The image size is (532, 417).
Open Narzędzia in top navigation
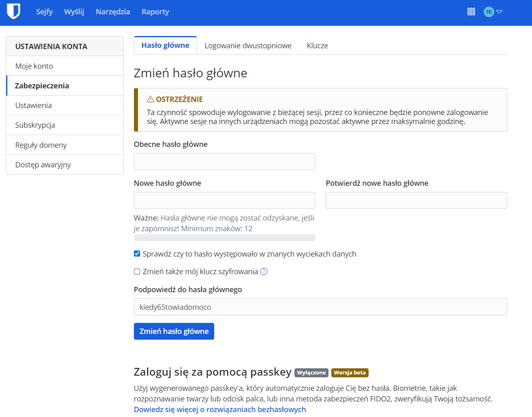point(113,12)
